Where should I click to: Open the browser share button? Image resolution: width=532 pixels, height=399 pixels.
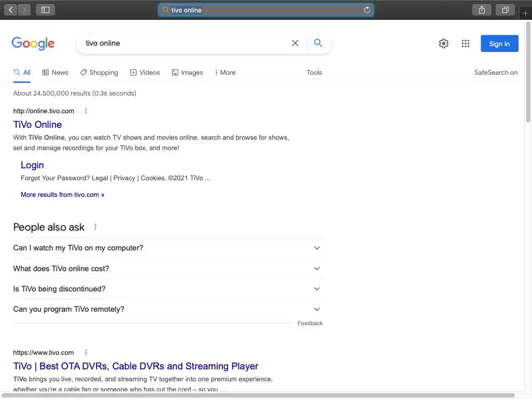pyautogui.click(x=482, y=10)
